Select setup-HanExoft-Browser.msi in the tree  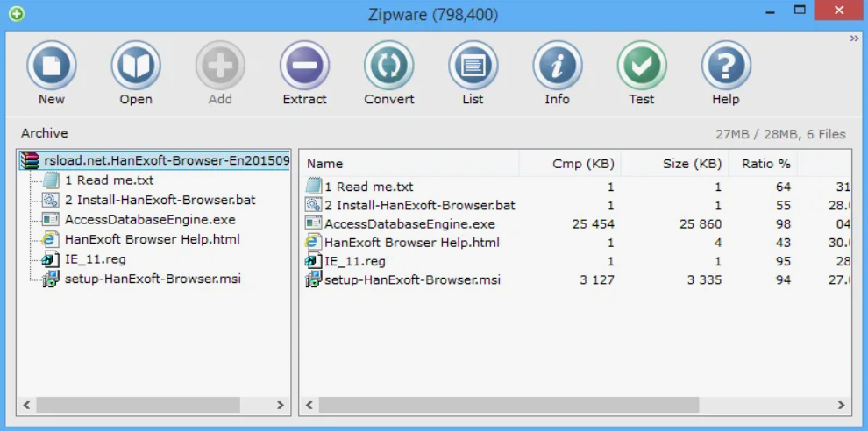[153, 279]
